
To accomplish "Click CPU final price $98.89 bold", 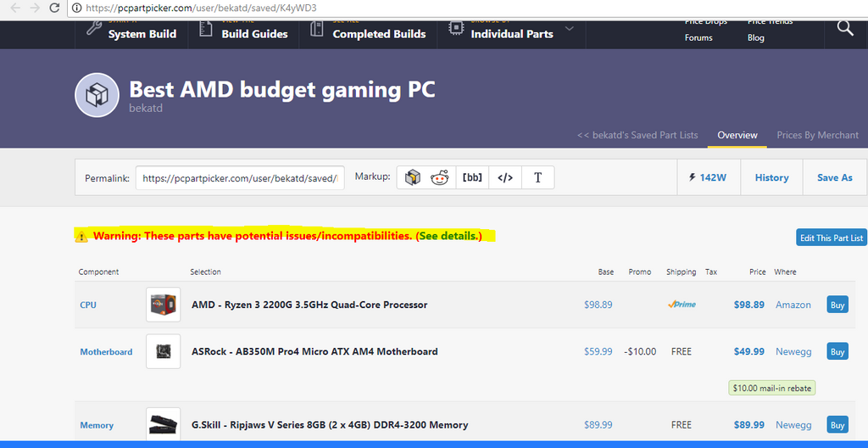I will pos(749,305).
